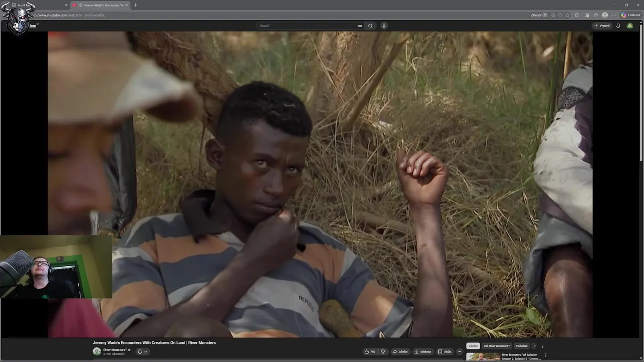Select the Od: River Monsters filter chip
The image size is (644, 362).
click(497, 346)
